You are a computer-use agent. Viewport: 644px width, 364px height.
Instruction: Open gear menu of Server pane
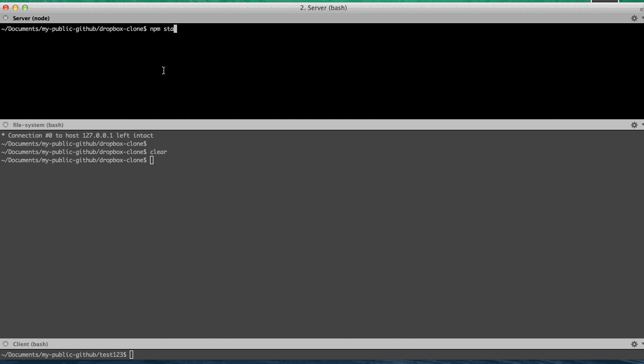click(634, 18)
